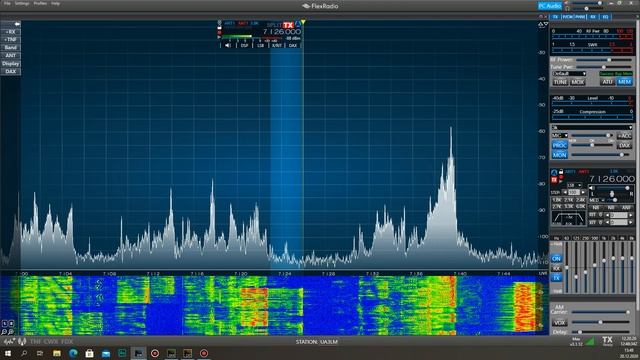Add a notch with the +TNF button

(11, 40)
